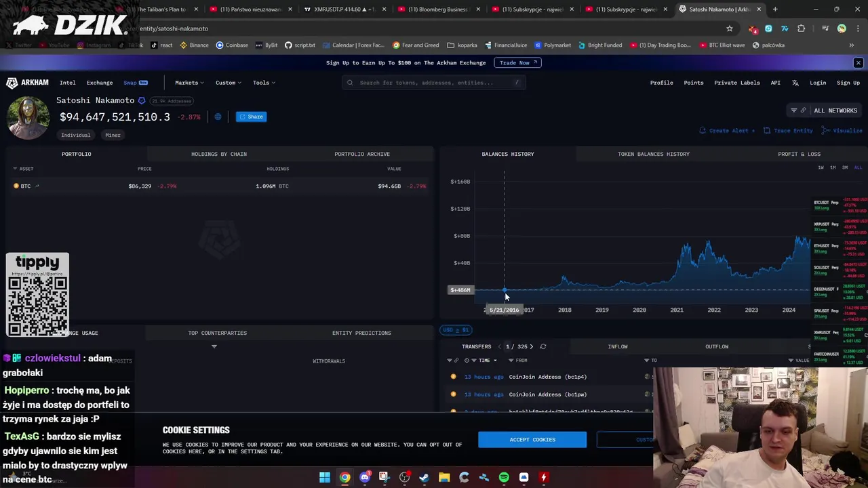The width and height of the screenshot is (868, 488).
Task: Click the Trace Entity icon
Action: pyautogui.click(x=767, y=130)
